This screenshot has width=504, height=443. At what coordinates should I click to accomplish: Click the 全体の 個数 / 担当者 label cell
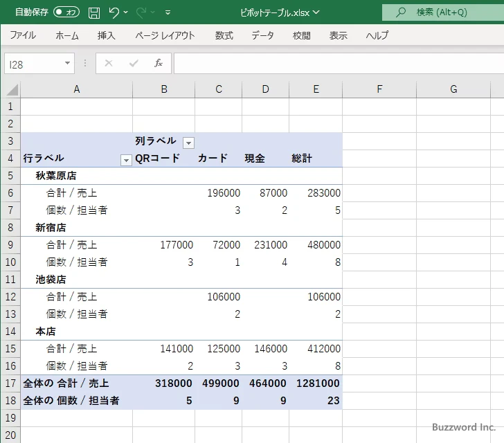point(76,401)
